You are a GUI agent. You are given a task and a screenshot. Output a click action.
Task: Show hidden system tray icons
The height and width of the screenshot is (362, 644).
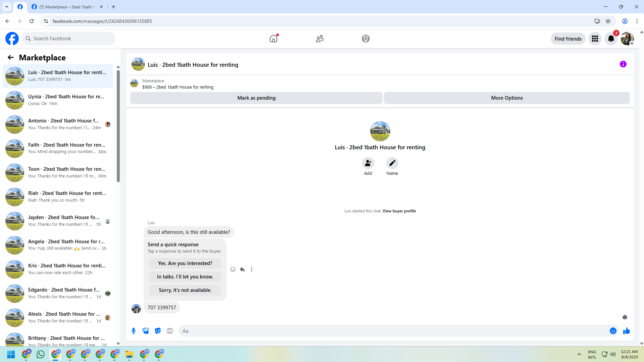point(579,354)
